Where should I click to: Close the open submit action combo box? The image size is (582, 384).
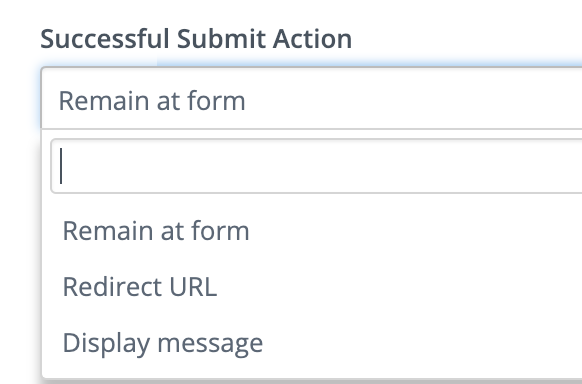click(312, 98)
